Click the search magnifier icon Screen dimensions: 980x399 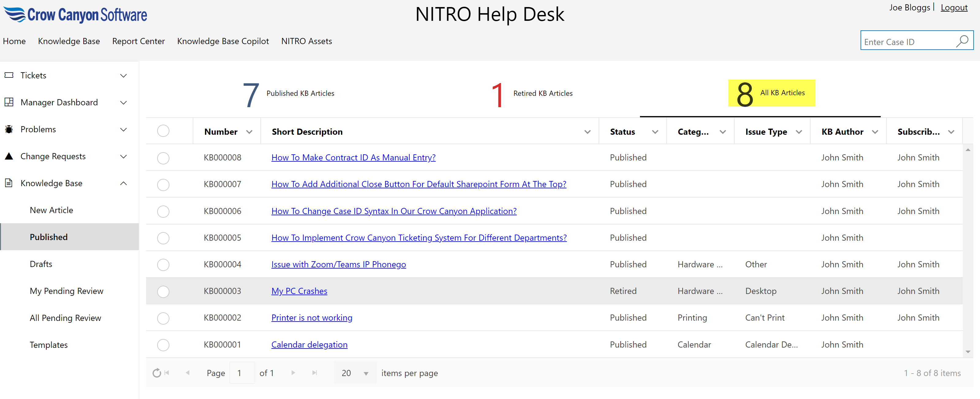tap(962, 41)
